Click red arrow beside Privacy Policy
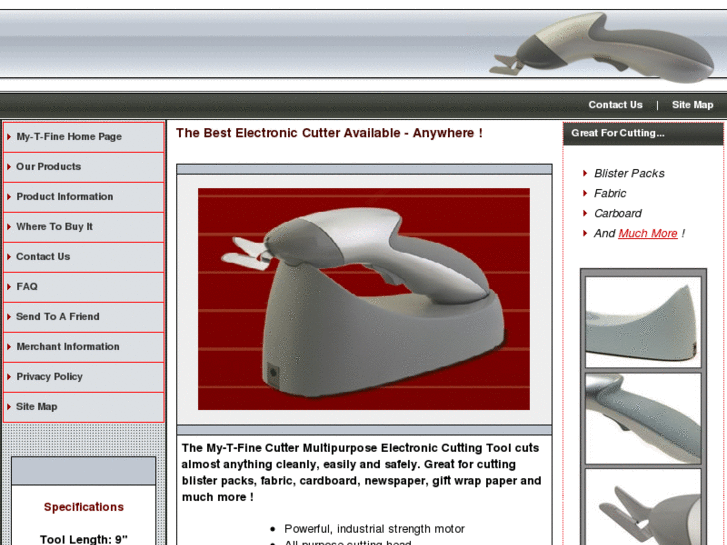 pyautogui.click(x=9, y=377)
